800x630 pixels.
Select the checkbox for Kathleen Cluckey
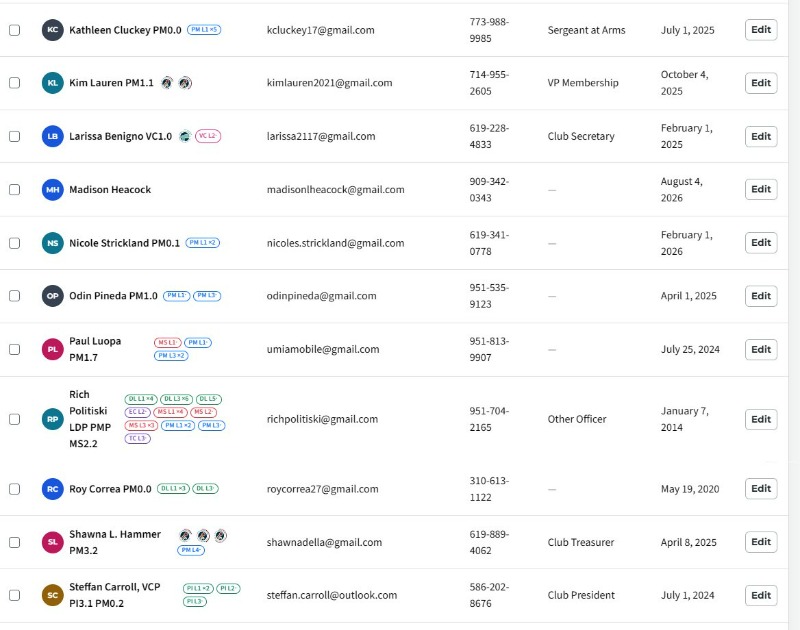tap(15, 30)
